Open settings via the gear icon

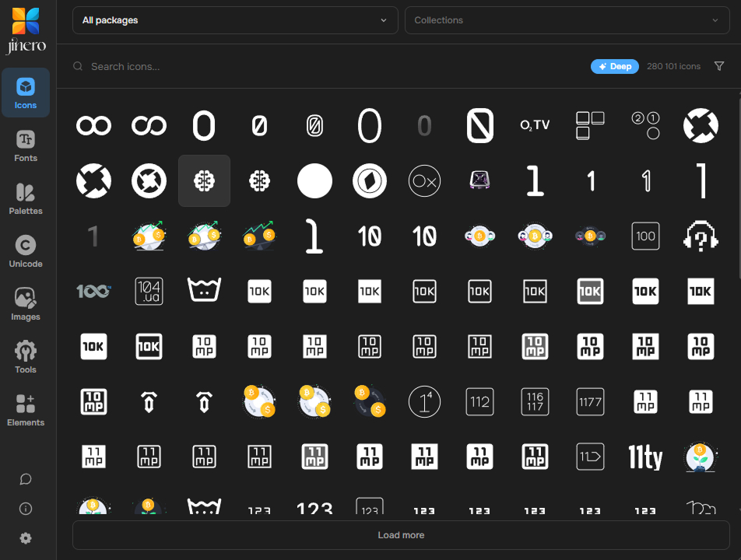click(26, 537)
